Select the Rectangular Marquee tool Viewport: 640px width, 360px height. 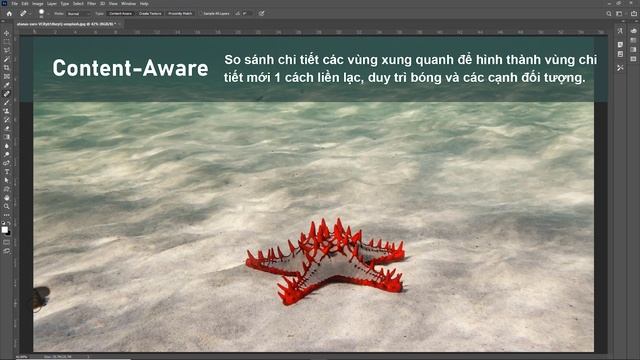click(7, 42)
